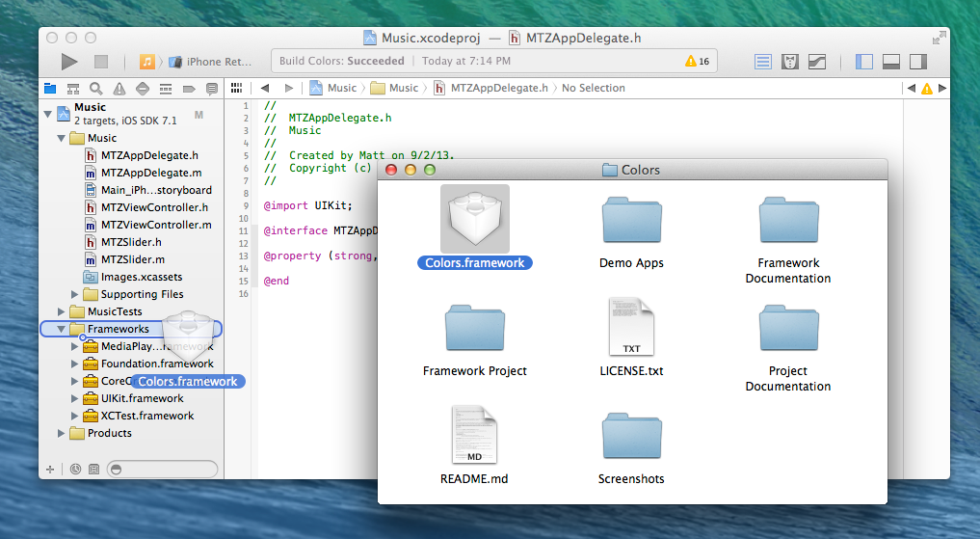980x539 pixels.
Task: Open the iPhone Retina destination selector
Action: coord(211,62)
